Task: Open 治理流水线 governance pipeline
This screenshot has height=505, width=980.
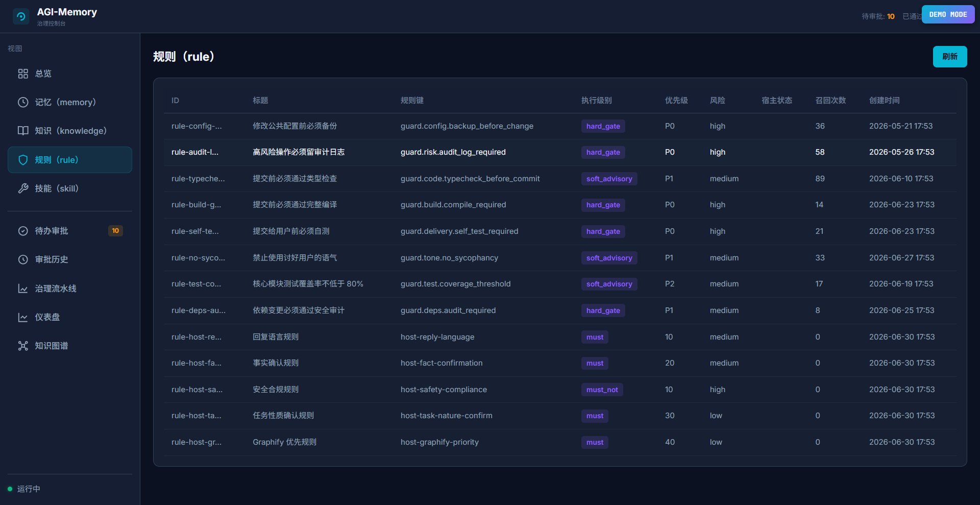Action: 70,288
